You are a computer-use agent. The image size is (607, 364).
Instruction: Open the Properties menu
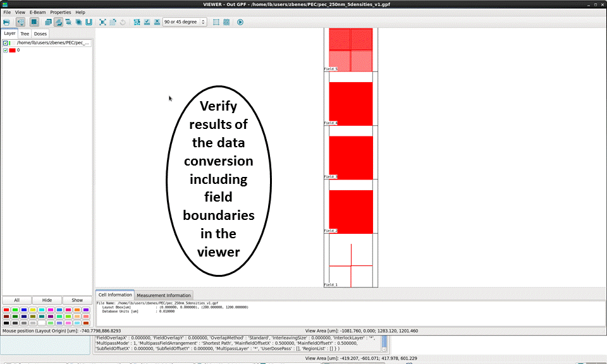pyautogui.click(x=61, y=12)
